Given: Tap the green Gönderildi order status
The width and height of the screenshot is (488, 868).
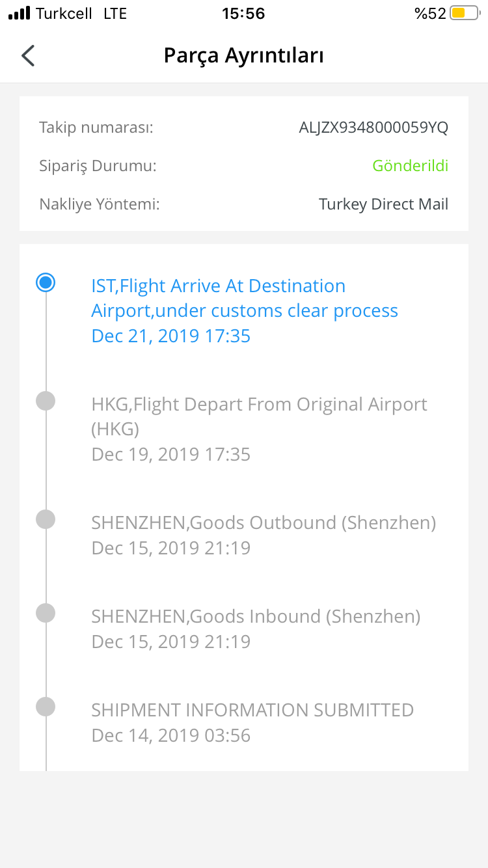Looking at the screenshot, I should click(x=411, y=166).
